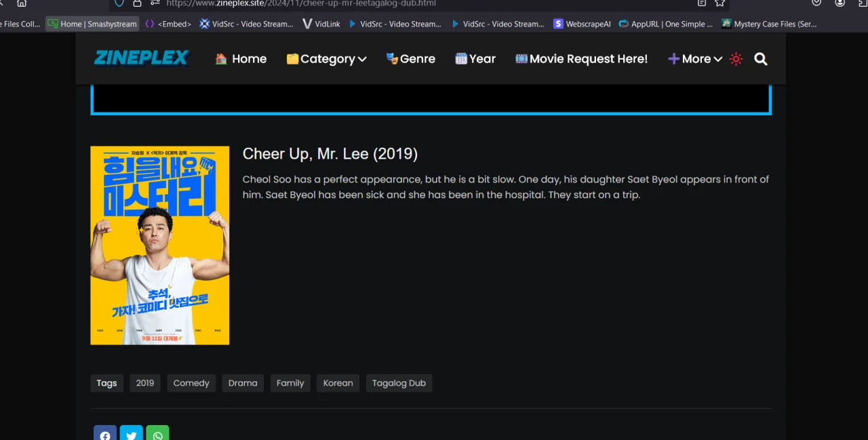
Task: Open Movie Request Here! page
Action: [x=581, y=59]
